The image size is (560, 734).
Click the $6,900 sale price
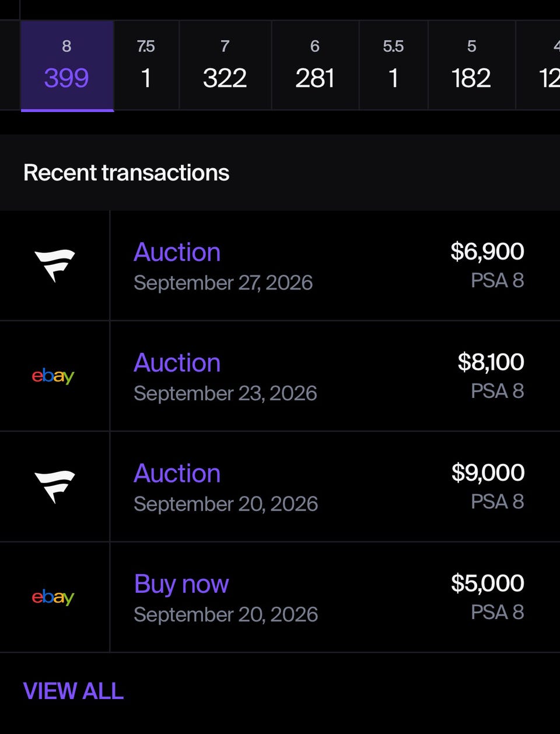coord(487,251)
